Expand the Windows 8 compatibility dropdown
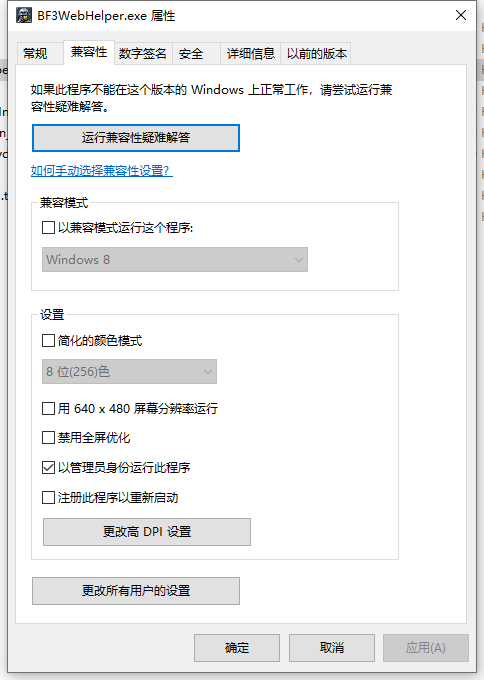This screenshot has width=484, height=680. [x=175, y=260]
